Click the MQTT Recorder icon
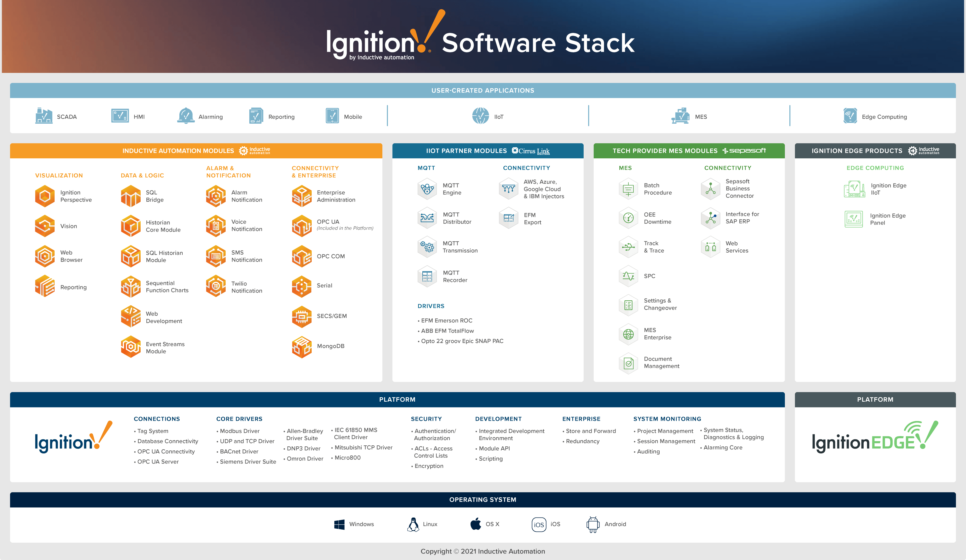 (427, 276)
